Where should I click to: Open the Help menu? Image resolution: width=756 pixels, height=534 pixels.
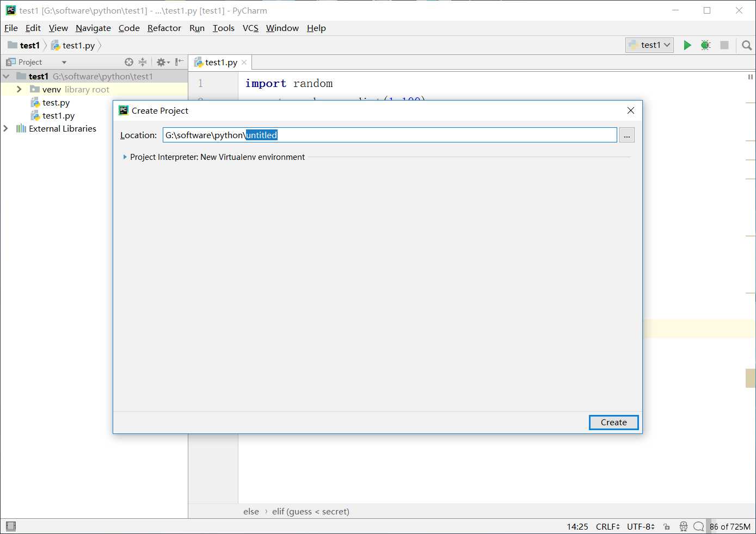point(316,28)
